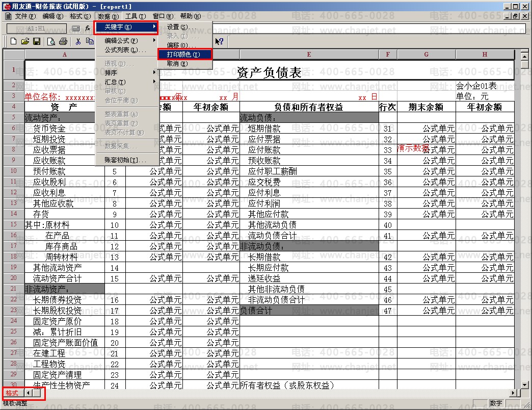Click the fx formula button
Viewport: 532px width, 410px height.
[x=88, y=29]
